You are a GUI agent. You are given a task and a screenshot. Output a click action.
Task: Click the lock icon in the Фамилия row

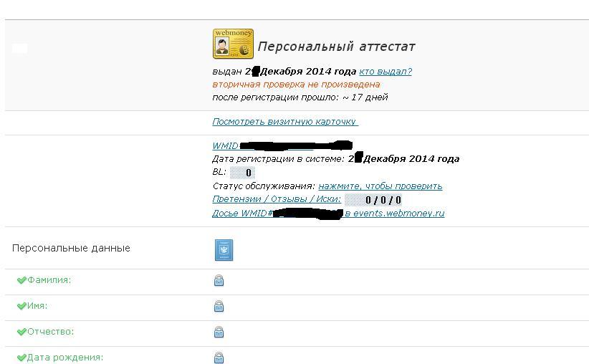point(219,280)
